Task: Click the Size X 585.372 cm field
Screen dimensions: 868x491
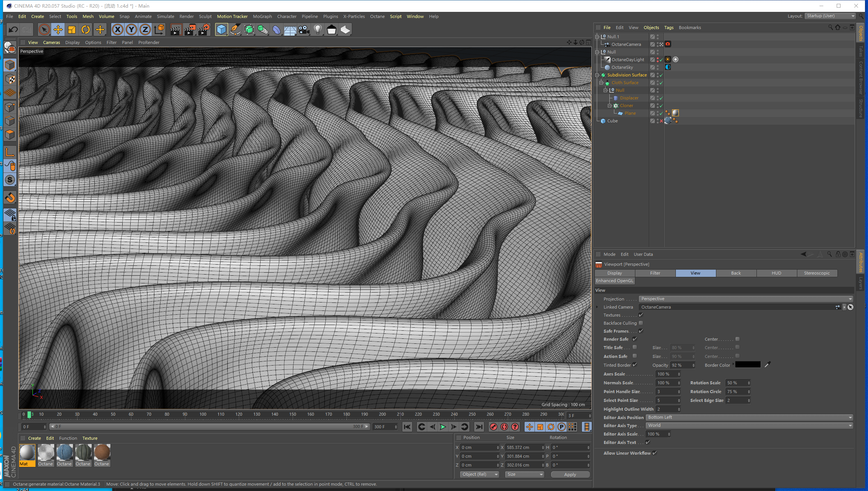Action: pos(525,447)
